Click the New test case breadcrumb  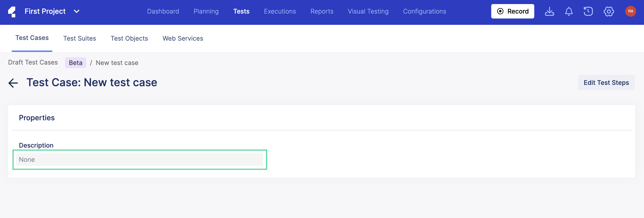point(117,63)
